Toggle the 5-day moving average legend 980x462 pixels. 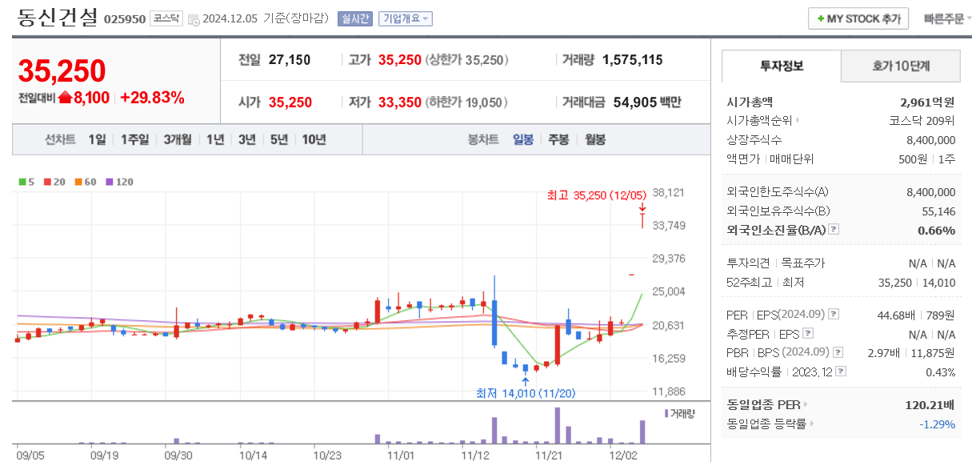(x=23, y=182)
